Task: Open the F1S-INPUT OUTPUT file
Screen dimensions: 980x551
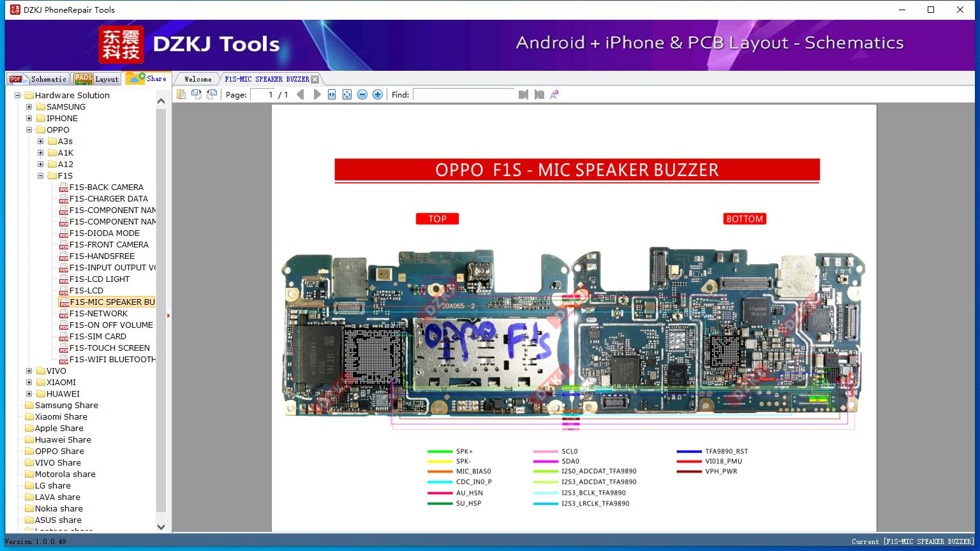Action: point(112,268)
